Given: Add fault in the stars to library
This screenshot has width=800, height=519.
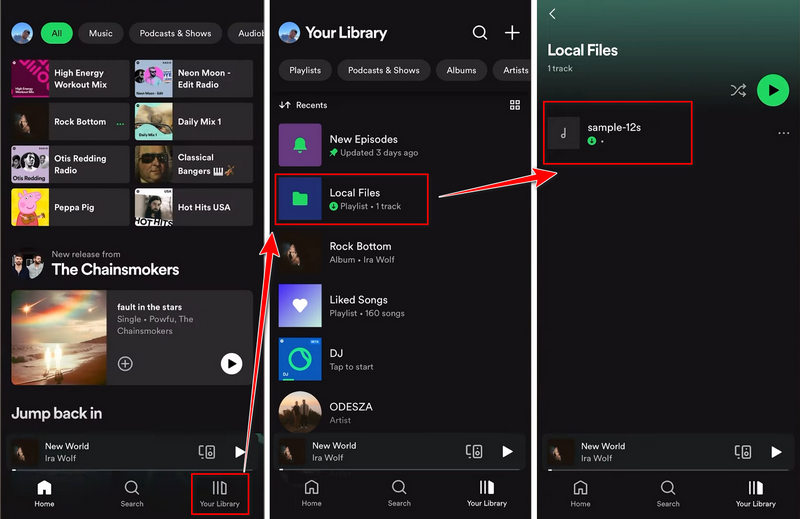Looking at the screenshot, I should (125, 363).
